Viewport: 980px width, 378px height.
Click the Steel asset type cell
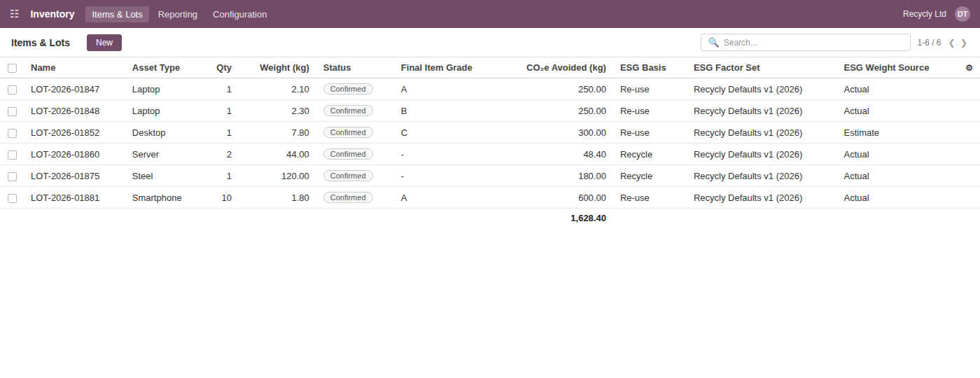pos(143,176)
